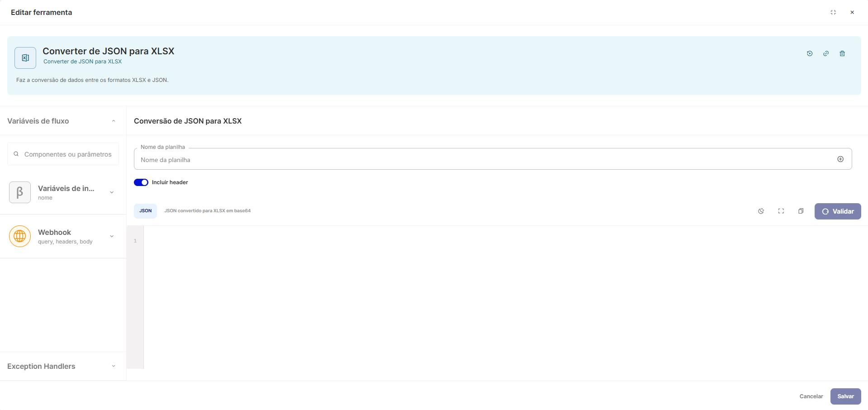Copy the editor content
This screenshot has height=410, width=868.
click(801, 211)
